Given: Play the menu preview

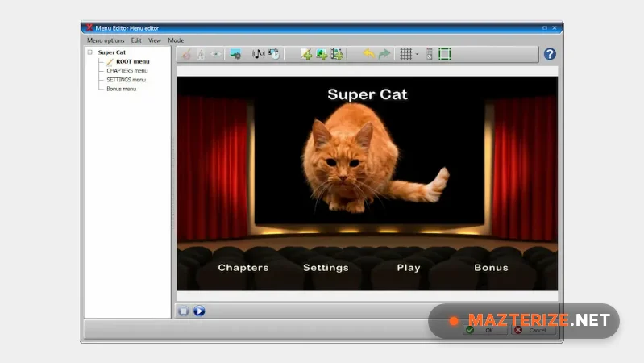Looking at the screenshot, I should tap(199, 311).
